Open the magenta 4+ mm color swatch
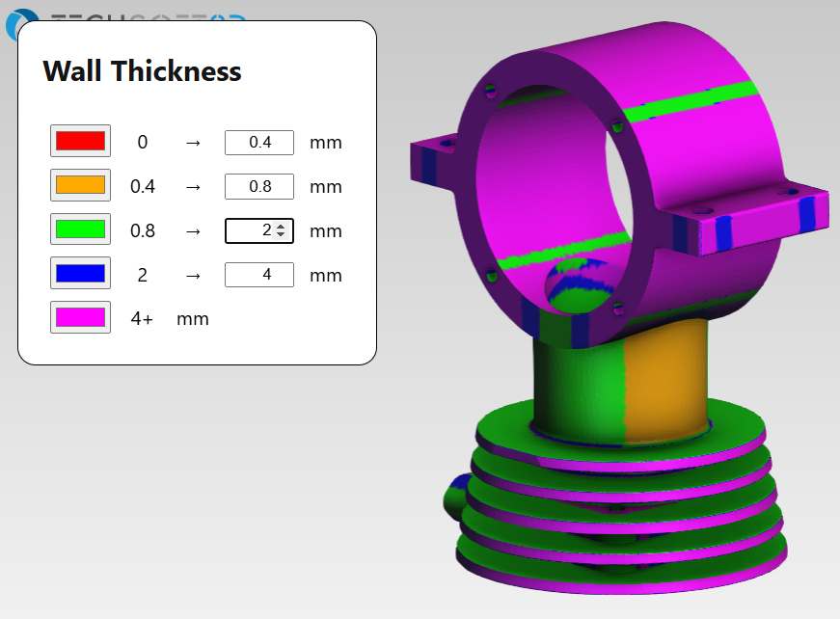 [x=80, y=317]
